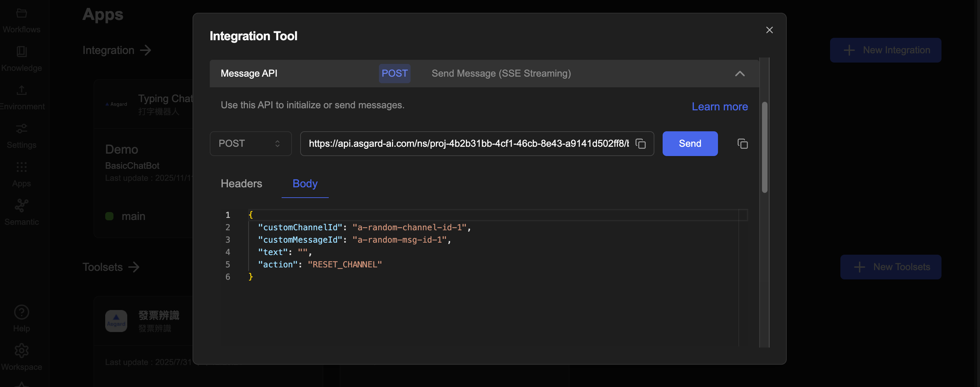The height and width of the screenshot is (387, 980).
Task: Switch to the Headers tab
Action: point(241,184)
